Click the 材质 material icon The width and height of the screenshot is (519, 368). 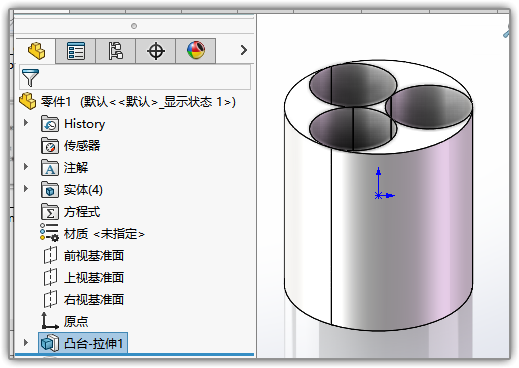[x=49, y=232]
